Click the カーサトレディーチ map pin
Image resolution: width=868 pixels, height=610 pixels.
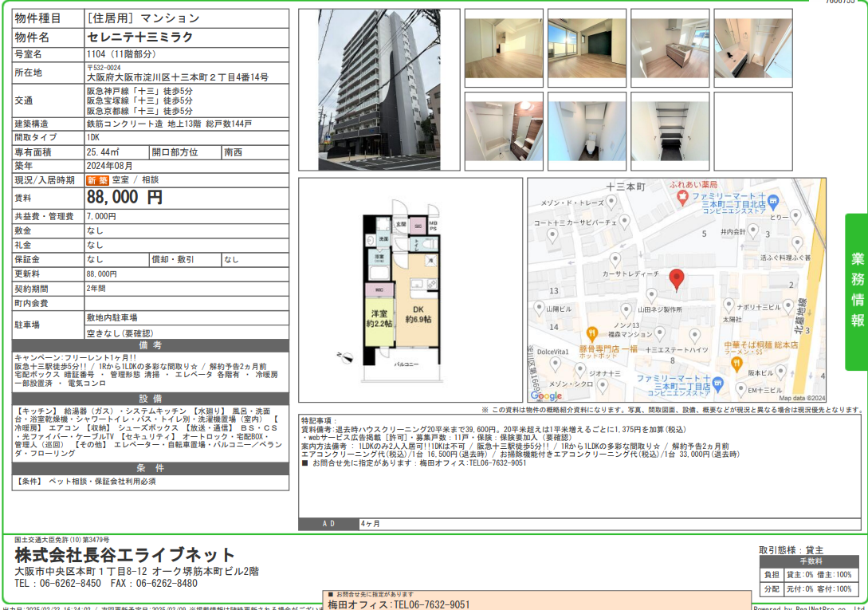click(615, 260)
